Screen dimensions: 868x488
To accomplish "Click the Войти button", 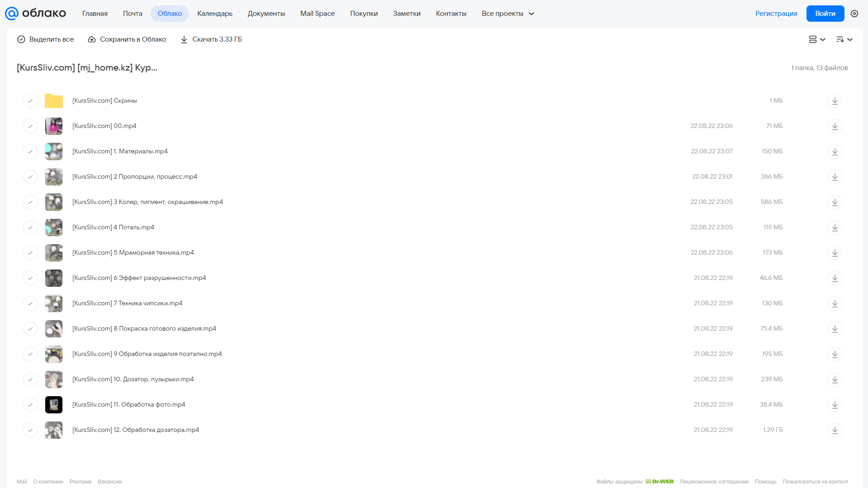I will pyautogui.click(x=825, y=14).
